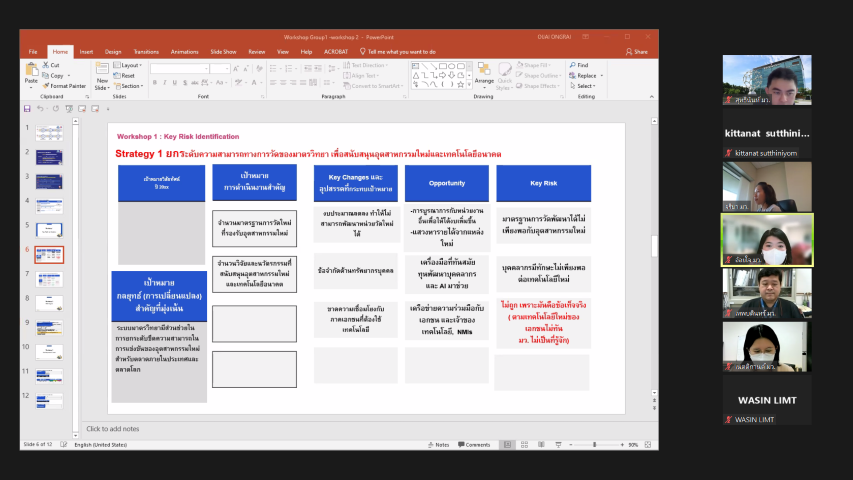Click the Format Painter tool

[66, 86]
